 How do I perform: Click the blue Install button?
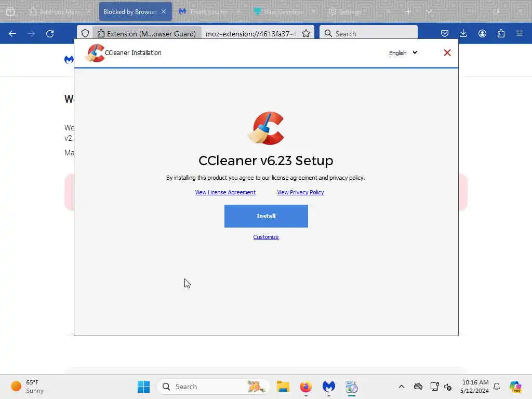pos(266,216)
